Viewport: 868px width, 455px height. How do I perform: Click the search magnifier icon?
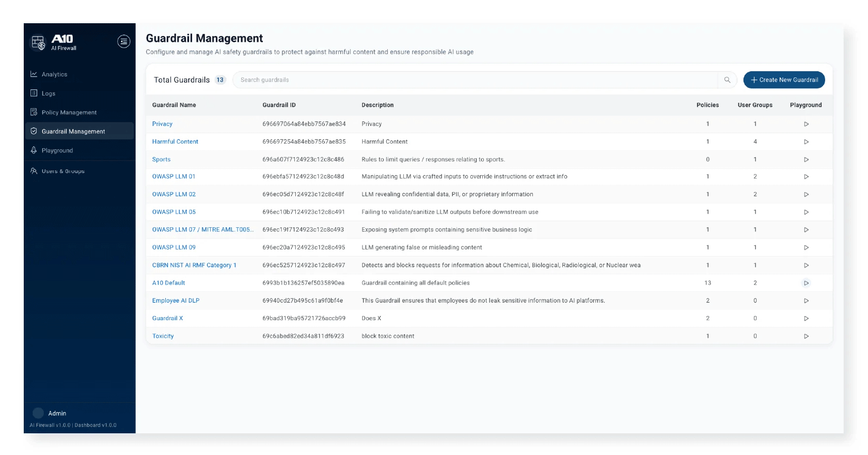pyautogui.click(x=727, y=80)
